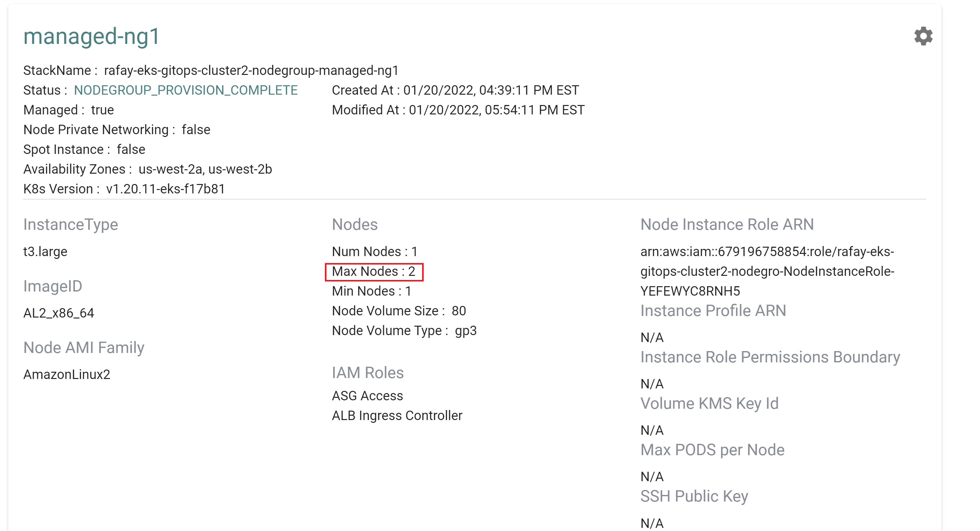The width and height of the screenshot is (980, 531).
Task: Select Node Private Networking : false
Action: coord(117,130)
